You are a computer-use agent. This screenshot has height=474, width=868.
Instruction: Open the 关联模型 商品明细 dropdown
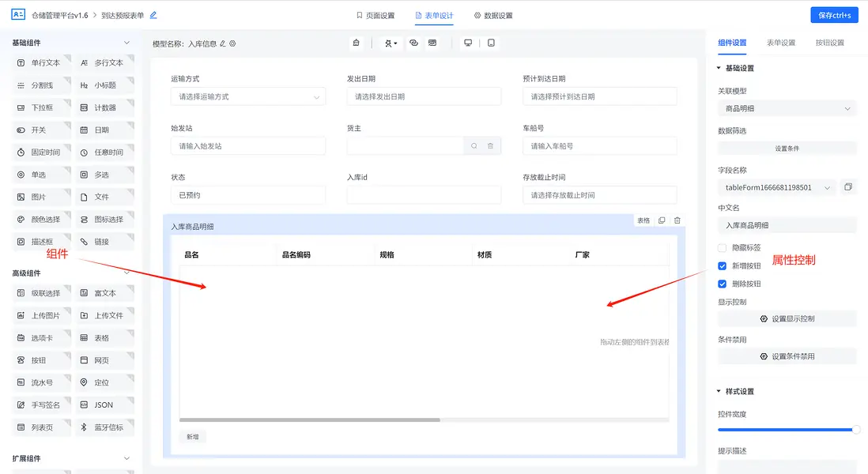click(787, 109)
